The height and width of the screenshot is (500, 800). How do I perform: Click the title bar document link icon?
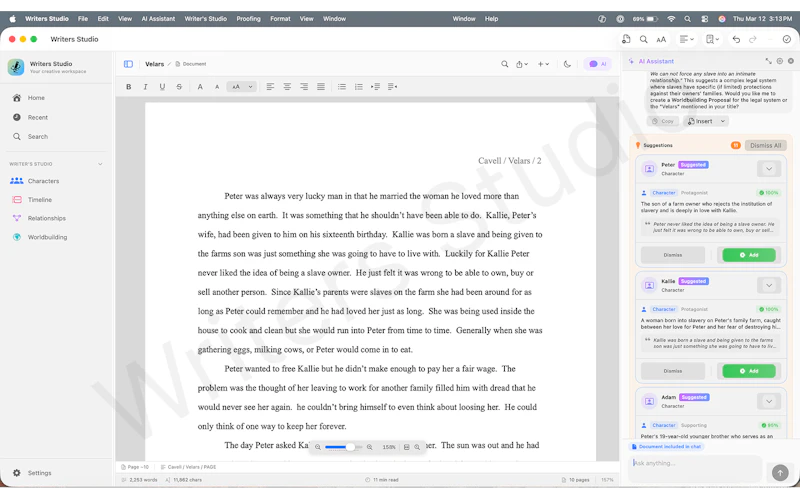[x=626, y=39]
